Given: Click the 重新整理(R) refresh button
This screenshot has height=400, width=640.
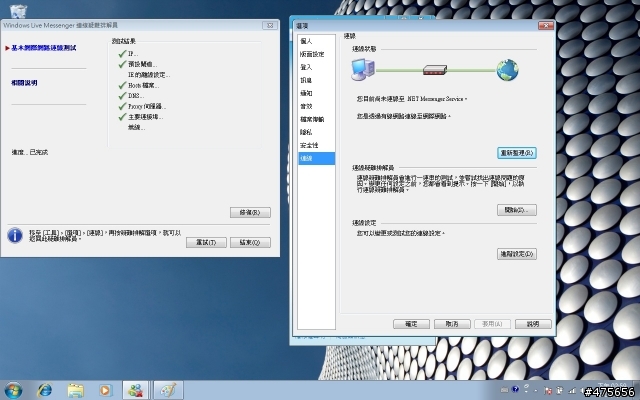Looking at the screenshot, I should (x=517, y=153).
